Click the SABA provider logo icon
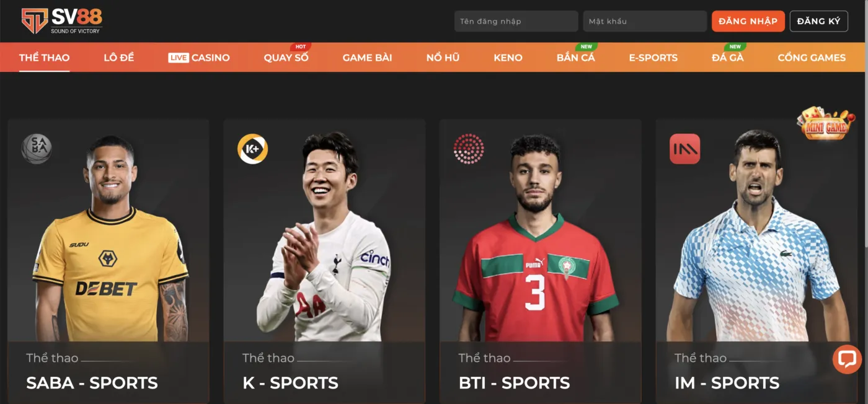Viewport: 868px width, 404px height. (x=37, y=149)
